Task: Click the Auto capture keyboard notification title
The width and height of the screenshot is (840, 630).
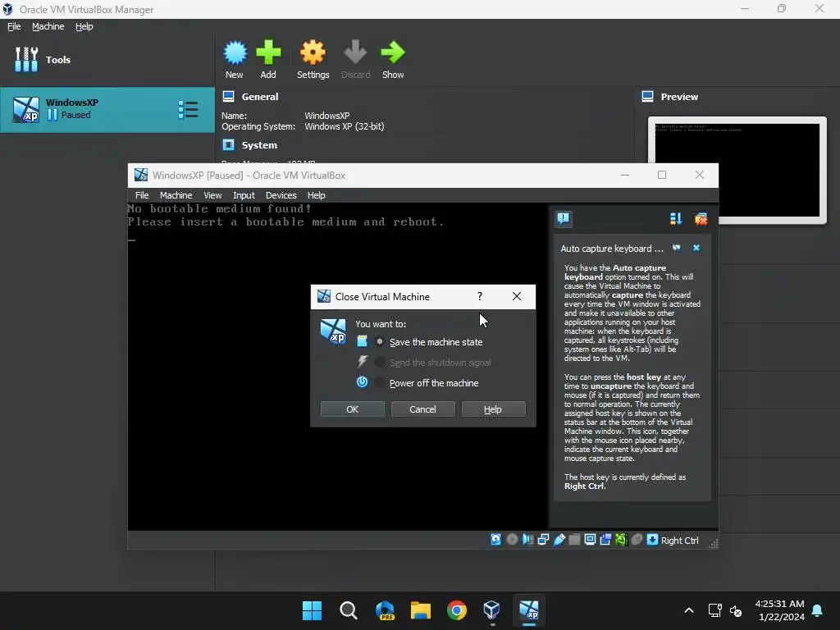Action: 612,249
